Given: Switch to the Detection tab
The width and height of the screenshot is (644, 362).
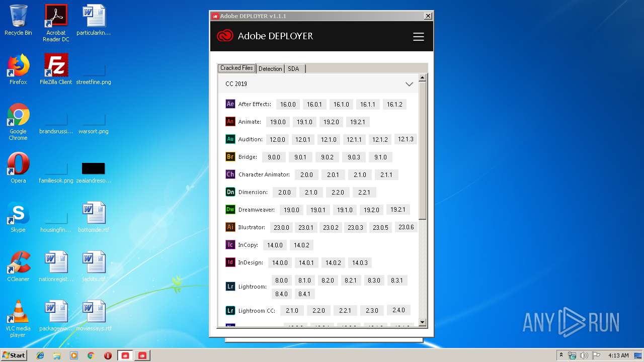Looking at the screenshot, I should [270, 69].
